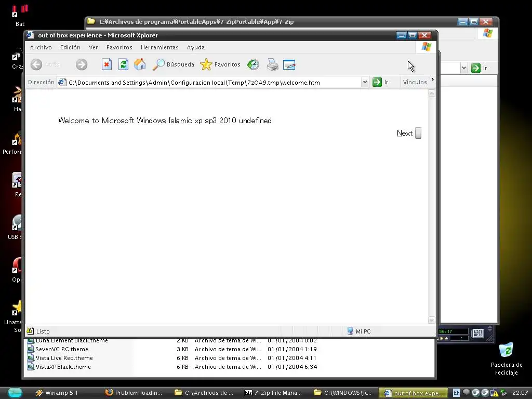Open the Ayuda menu
This screenshot has height=399, width=532.
(x=196, y=47)
